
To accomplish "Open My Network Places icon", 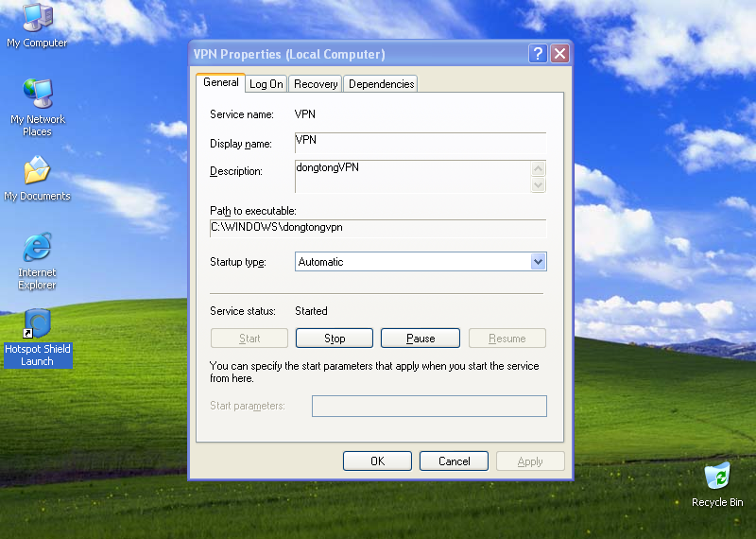I will click(x=37, y=95).
